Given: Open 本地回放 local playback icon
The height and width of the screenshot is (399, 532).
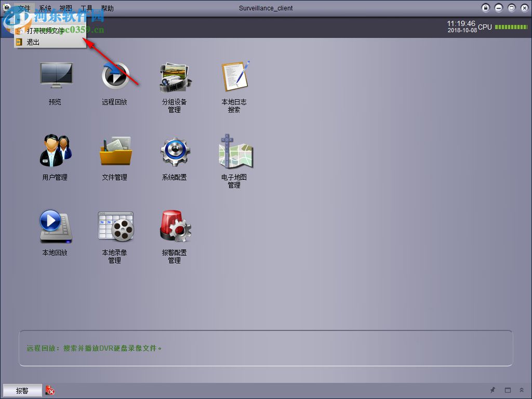Looking at the screenshot, I should [x=56, y=227].
